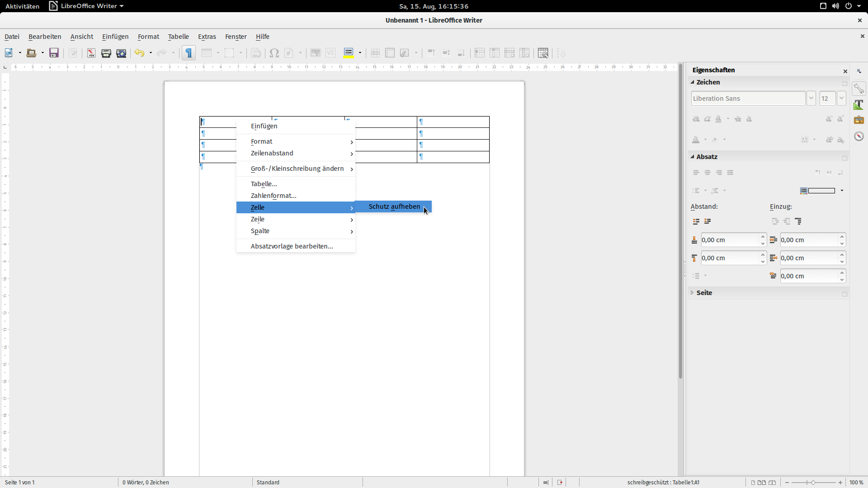Click Aktivitäten in the top bar
This screenshot has height=488, width=868.
pyautogui.click(x=22, y=6)
